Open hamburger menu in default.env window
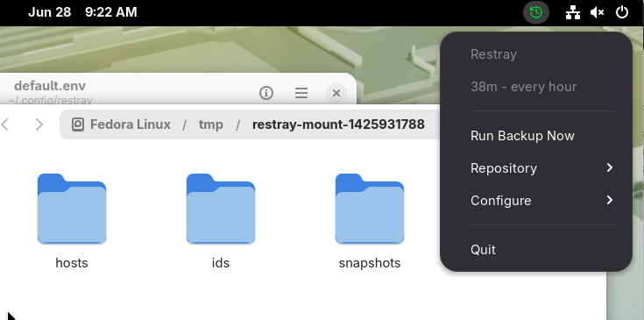 coord(301,93)
